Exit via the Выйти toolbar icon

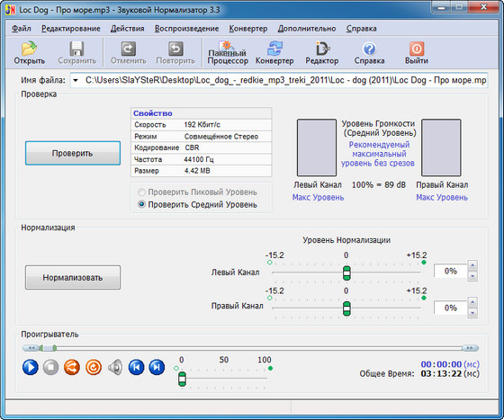pos(416,53)
